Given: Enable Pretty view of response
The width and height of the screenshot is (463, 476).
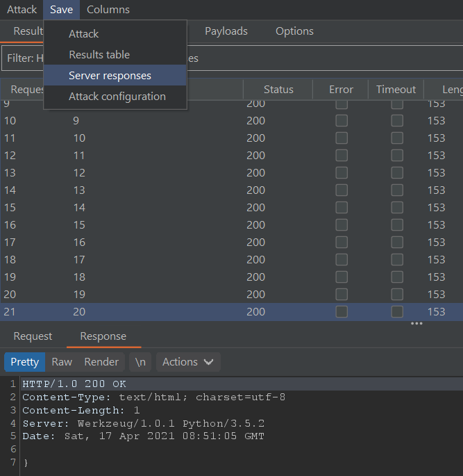Looking at the screenshot, I should pos(24,362).
